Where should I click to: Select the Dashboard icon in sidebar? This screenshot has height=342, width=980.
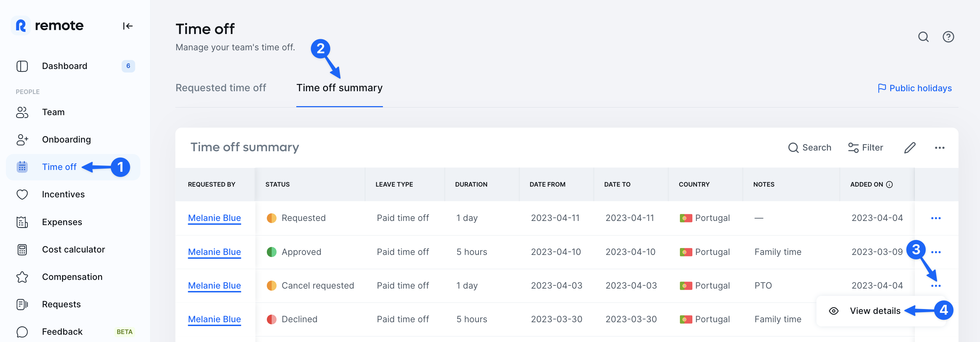click(x=22, y=66)
